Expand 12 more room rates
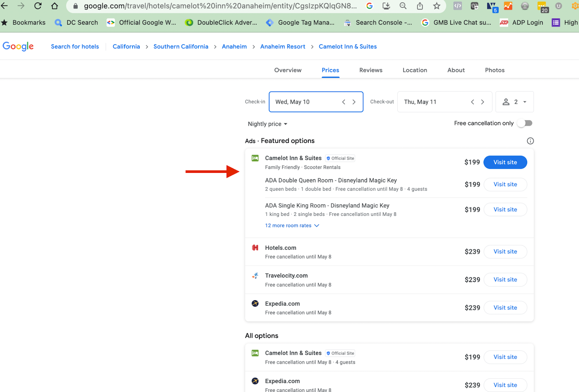Image resolution: width=579 pixels, height=392 pixels. pos(292,226)
